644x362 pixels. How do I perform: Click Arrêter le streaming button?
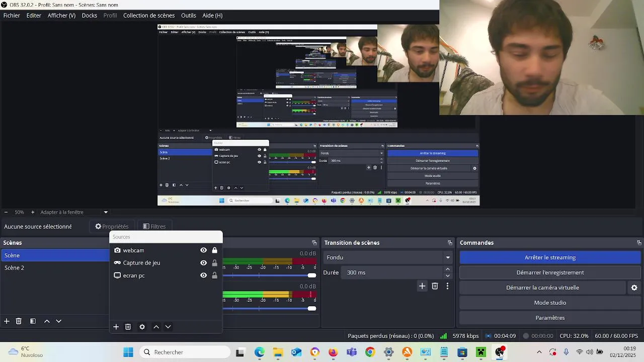[x=550, y=257]
